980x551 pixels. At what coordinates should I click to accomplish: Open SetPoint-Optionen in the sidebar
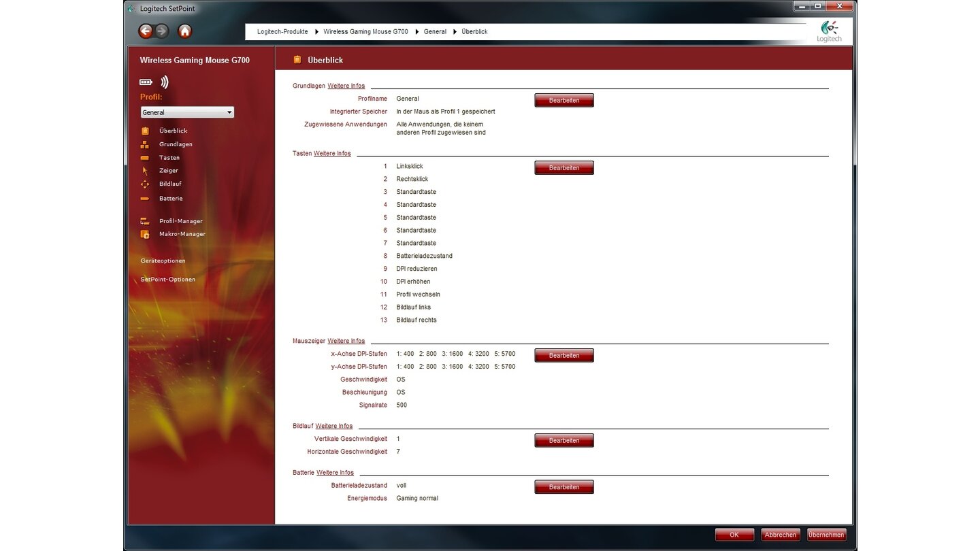coord(167,280)
